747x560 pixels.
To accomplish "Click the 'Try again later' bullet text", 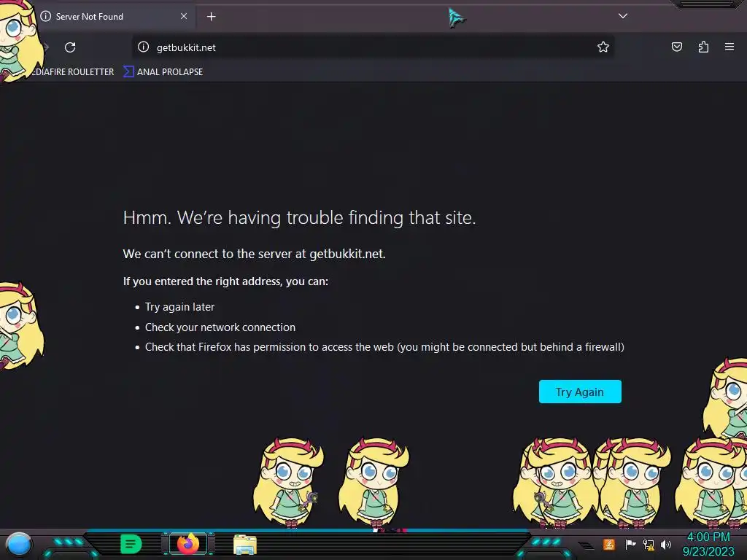I will pyautogui.click(x=179, y=307).
